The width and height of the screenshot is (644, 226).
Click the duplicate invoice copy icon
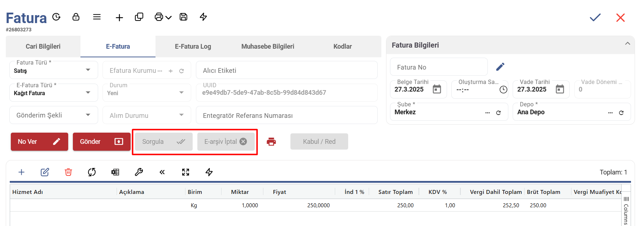[x=139, y=17]
